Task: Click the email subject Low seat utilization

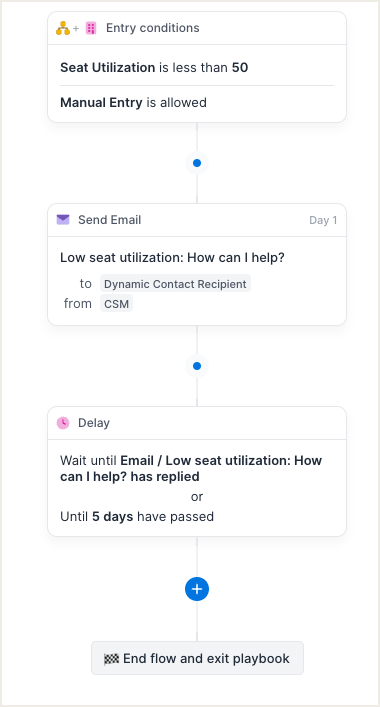Action: click(173, 258)
